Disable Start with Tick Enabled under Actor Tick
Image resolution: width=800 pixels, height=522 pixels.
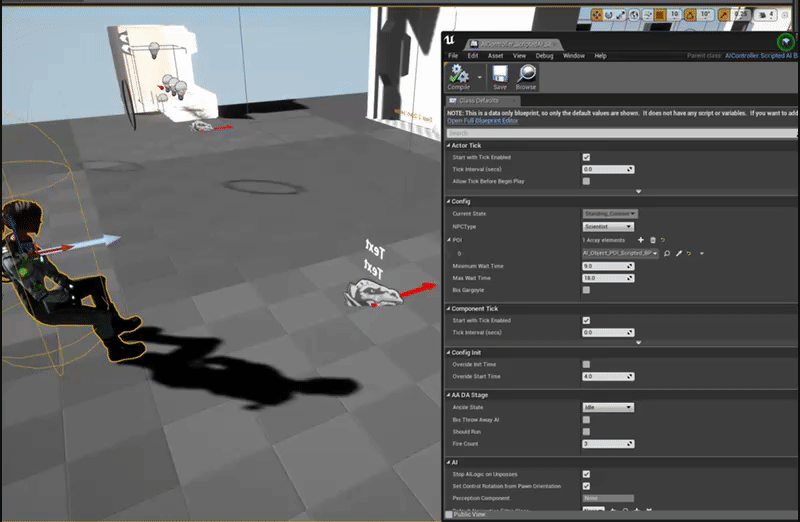(x=586, y=157)
